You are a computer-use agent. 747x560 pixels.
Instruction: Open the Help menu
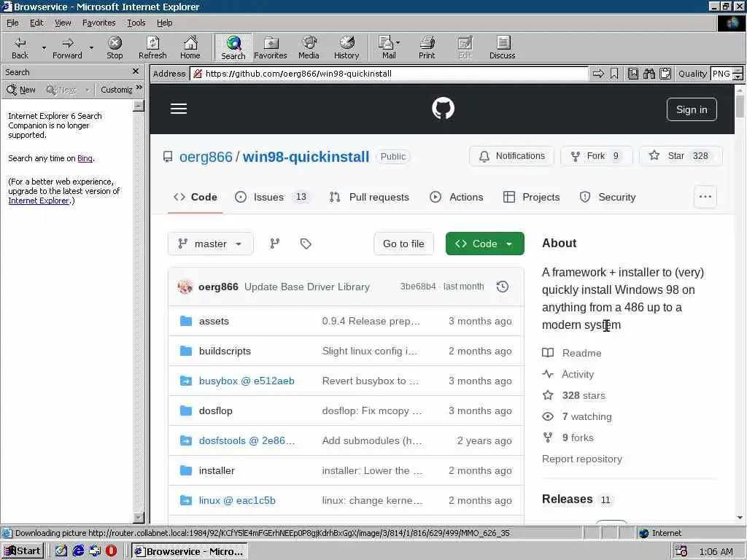point(164,23)
